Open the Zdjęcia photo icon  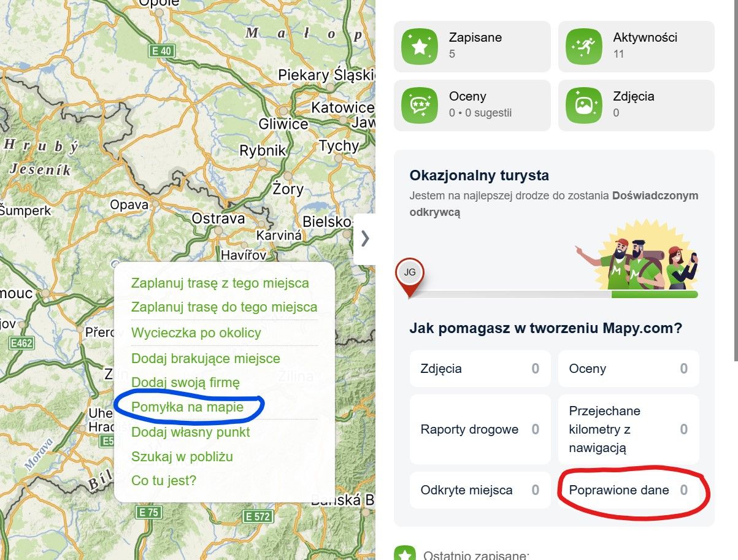[x=584, y=105]
